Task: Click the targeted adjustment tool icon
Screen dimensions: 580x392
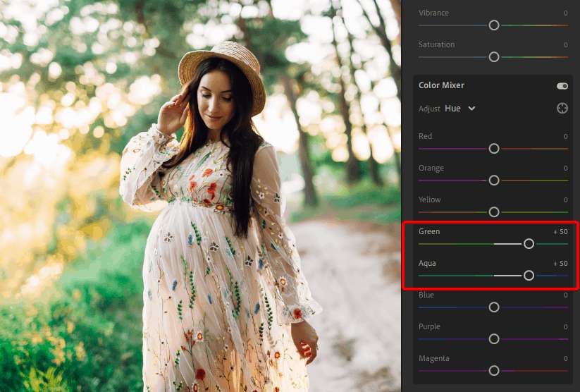Action: coord(562,108)
